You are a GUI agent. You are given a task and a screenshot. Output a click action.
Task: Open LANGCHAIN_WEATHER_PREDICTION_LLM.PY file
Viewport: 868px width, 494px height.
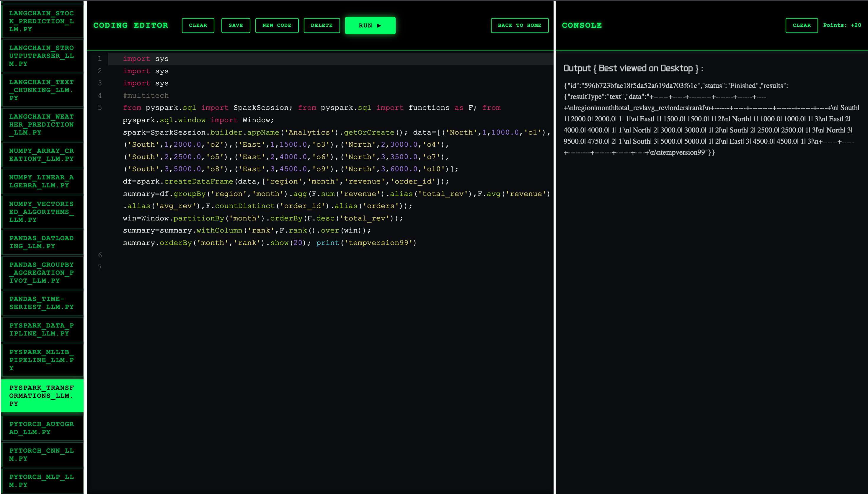click(42, 125)
